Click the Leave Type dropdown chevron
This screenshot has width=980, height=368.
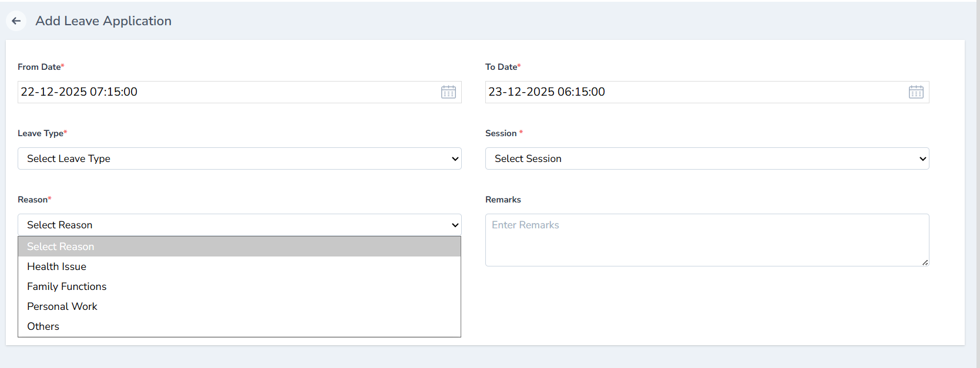[454, 158]
